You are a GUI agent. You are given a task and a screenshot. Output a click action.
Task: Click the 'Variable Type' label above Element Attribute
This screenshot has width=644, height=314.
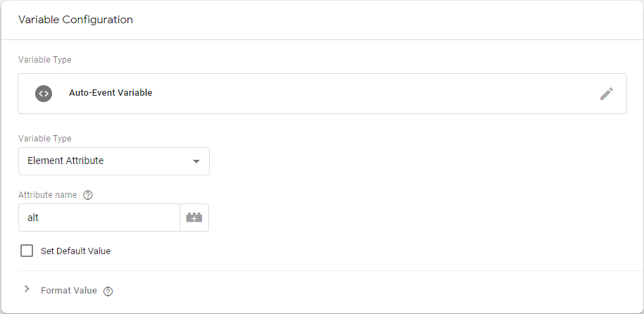tap(45, 139)
